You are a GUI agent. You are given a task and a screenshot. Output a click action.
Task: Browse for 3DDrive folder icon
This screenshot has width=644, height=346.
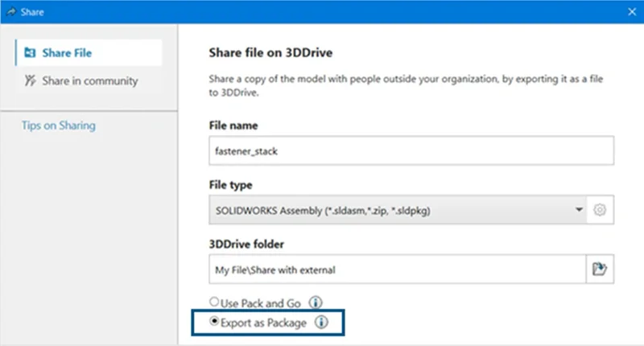coord(599,270)
